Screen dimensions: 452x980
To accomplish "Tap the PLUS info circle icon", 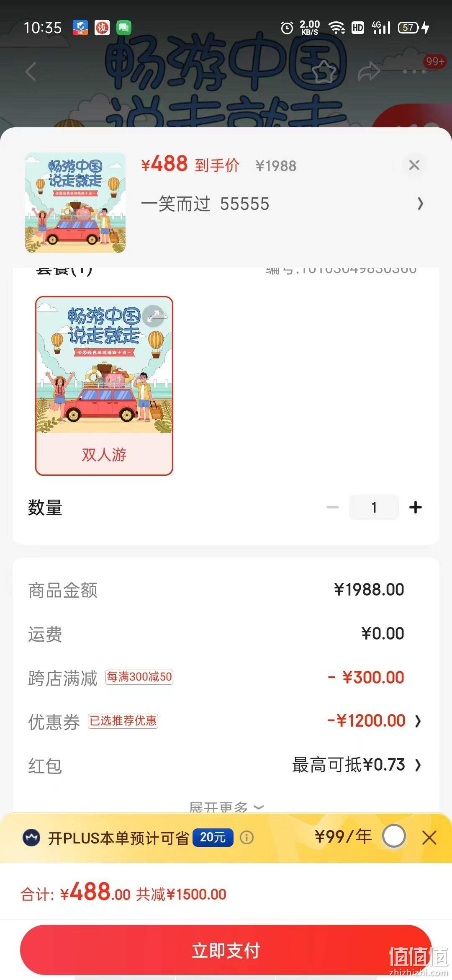I will (x=247, y=837).
